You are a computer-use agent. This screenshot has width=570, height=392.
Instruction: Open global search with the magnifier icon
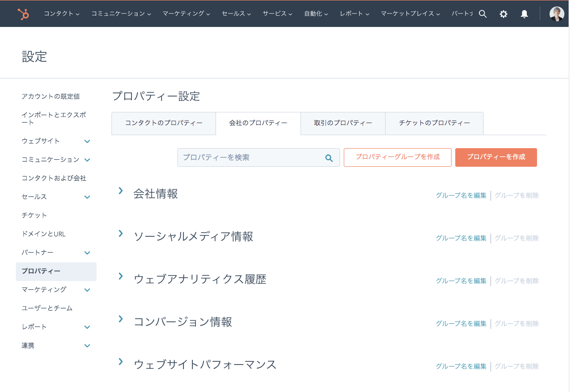[x=483, y=13]
